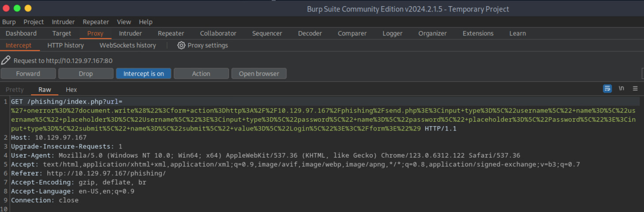
Task: Switch to the Pretty view tab
Action: tap(15, 89)
